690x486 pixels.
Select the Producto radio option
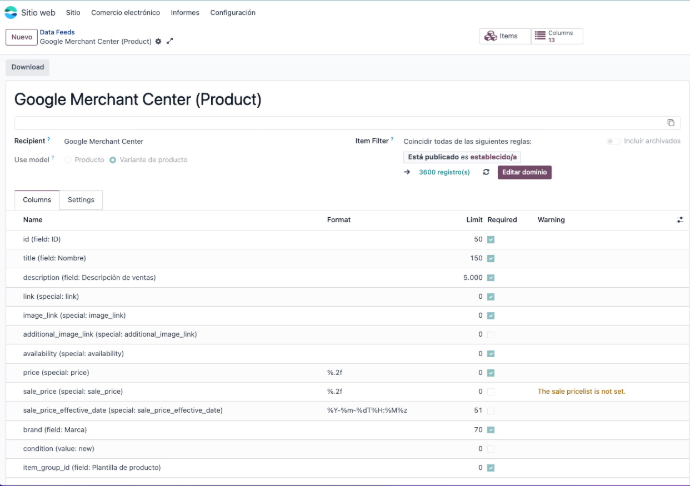point(69,160)
